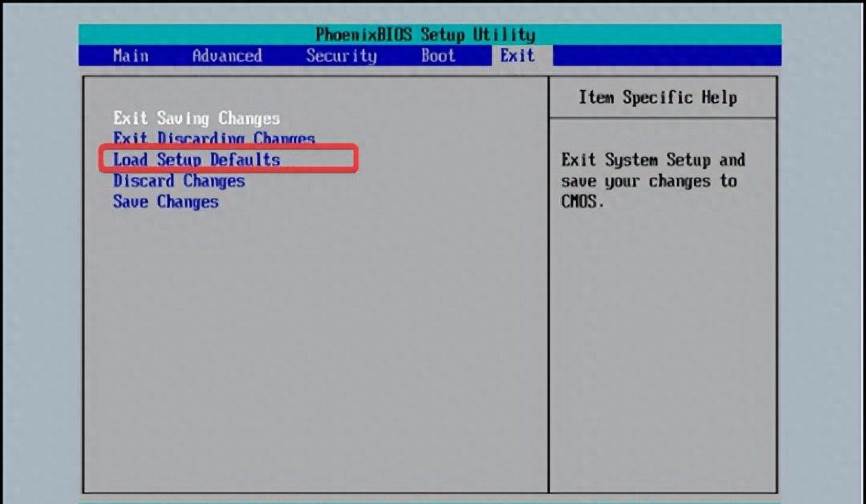Image resolution: width=866 pixels, height=504 pixels.
Task: Select the Boot tab
Action: click(x=439, y=56)
